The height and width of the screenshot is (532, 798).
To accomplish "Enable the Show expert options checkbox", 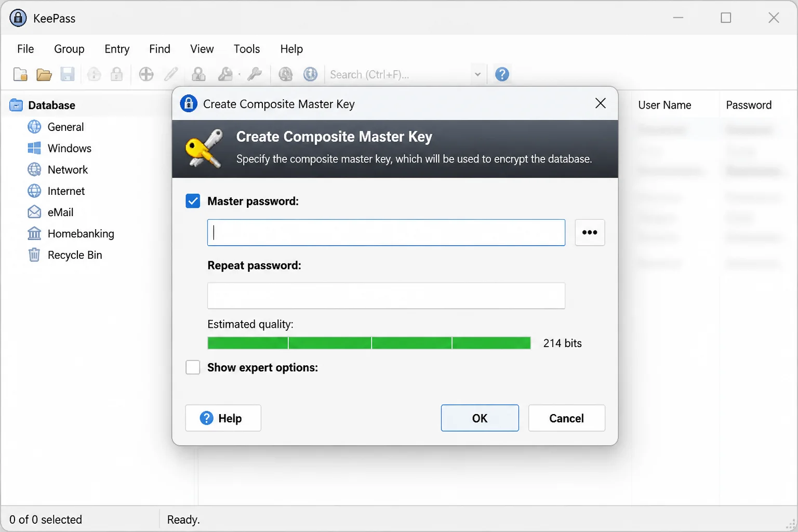I will (193, 367).
